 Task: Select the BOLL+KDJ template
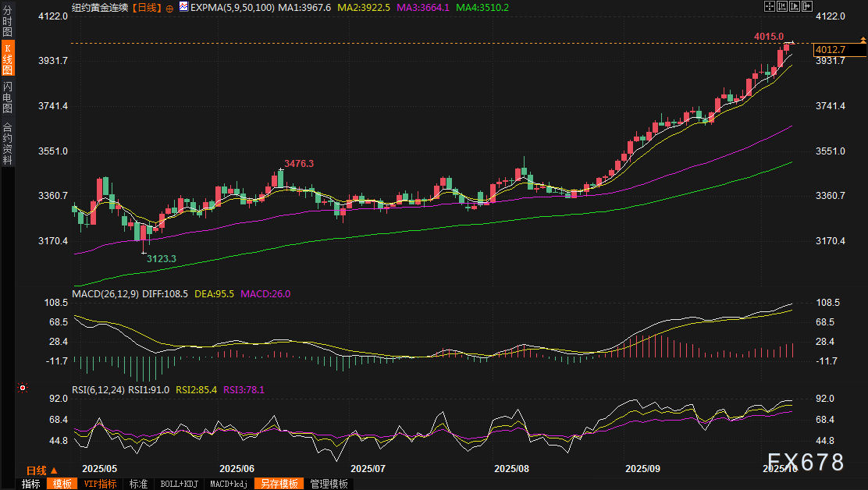(x=179, y=484)
